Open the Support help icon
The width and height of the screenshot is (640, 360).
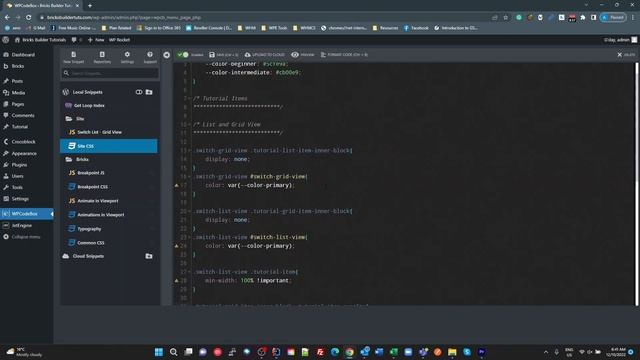click(x=150, y=57)
